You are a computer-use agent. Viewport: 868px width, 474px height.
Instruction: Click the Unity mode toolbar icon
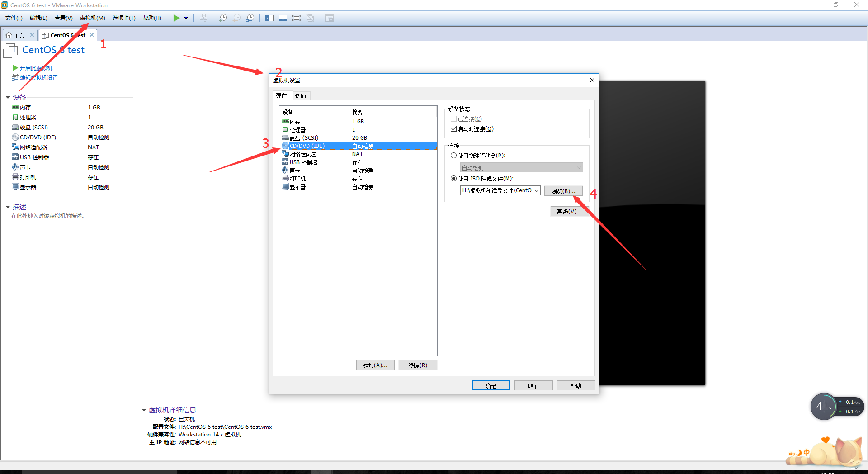[x=310, y=18]
